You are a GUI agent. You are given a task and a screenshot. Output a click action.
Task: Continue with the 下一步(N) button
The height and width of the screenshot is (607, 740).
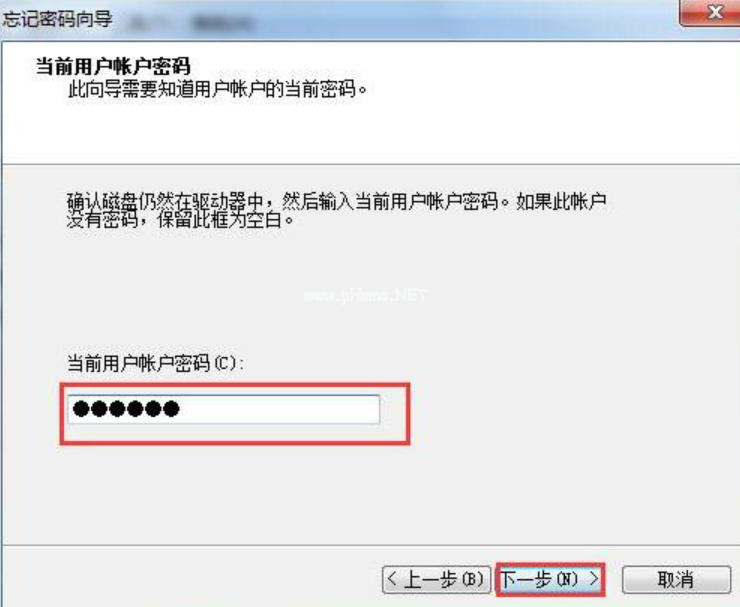[550, 579]
